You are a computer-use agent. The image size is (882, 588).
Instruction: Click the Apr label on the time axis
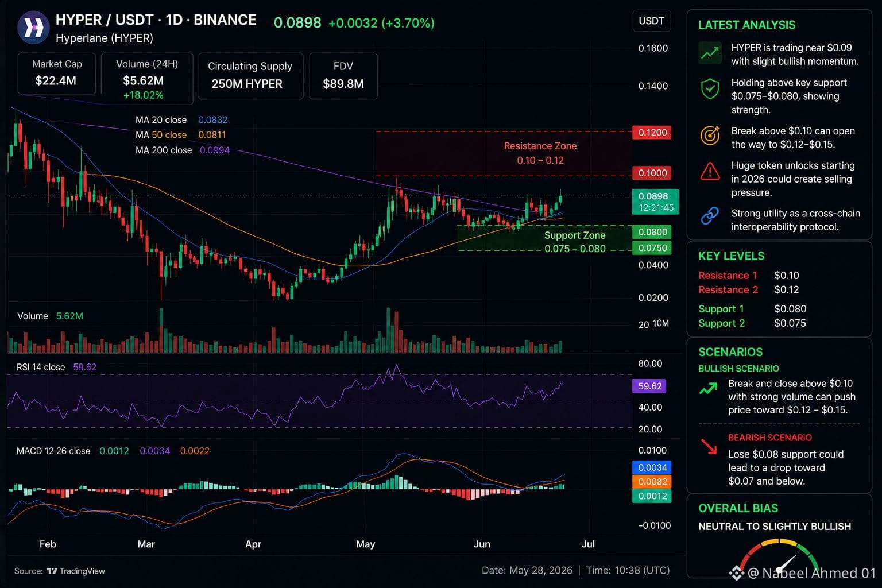253,544
